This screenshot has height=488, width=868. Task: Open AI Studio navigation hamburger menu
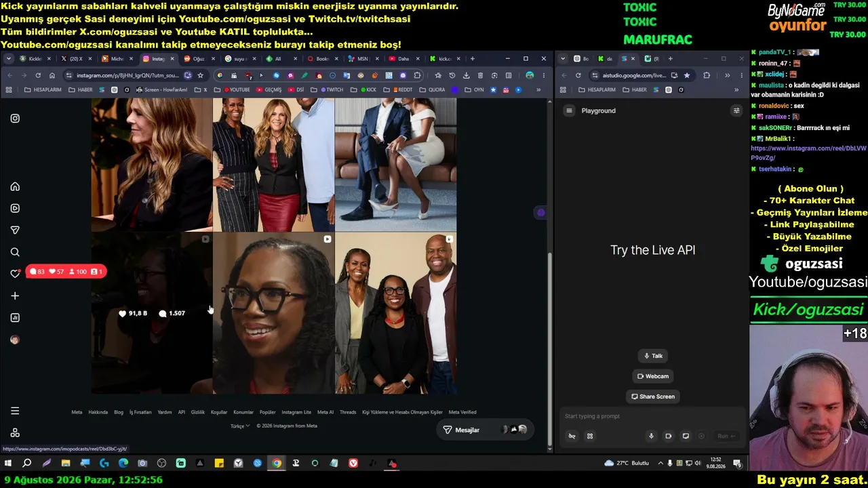point(570,110)
